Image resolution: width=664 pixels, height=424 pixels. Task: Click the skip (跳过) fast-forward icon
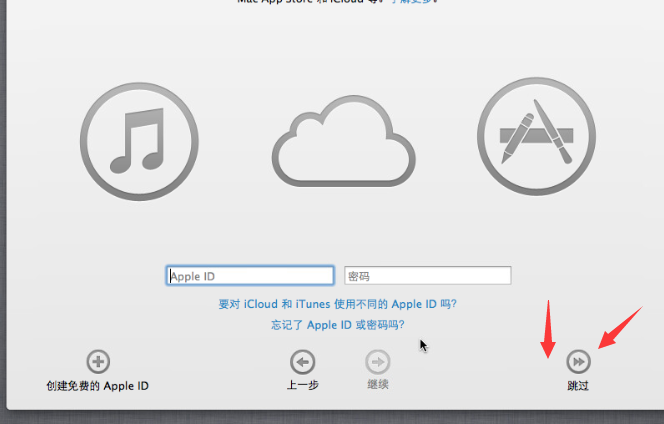tap(578, 362)
